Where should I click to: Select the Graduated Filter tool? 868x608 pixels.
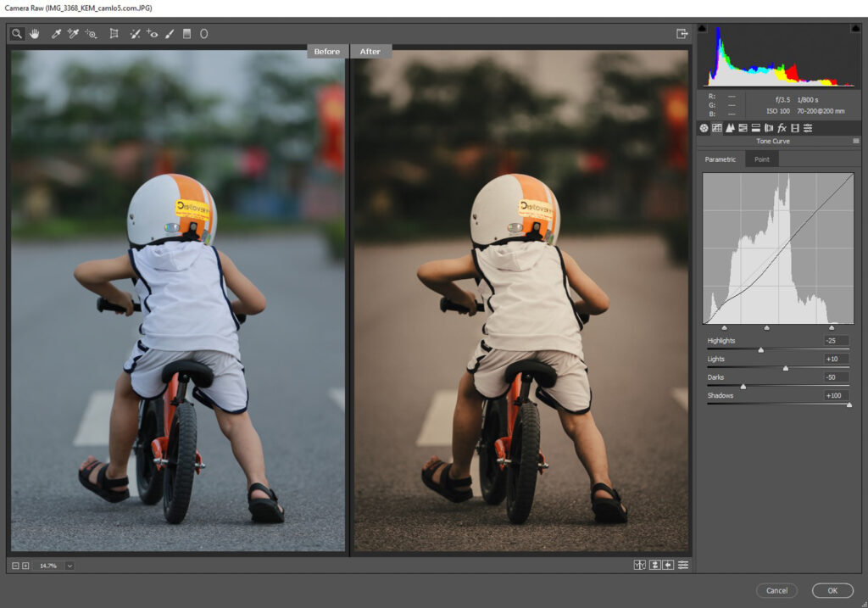[x=187, y=34]
